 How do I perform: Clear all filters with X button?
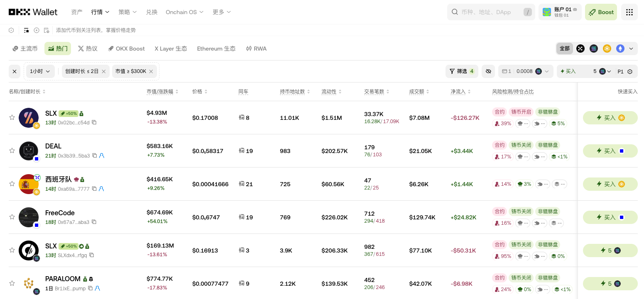click(15, 71)
